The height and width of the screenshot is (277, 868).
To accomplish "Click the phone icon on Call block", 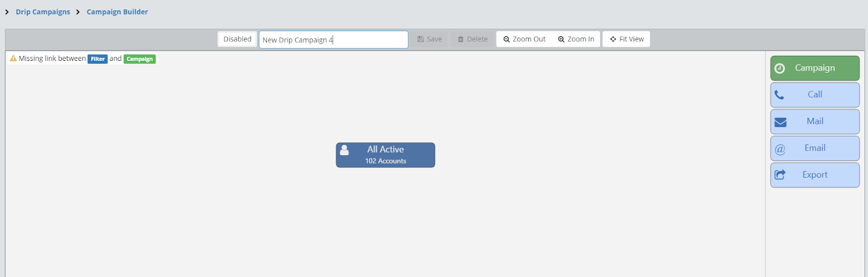I will point(779,95).
